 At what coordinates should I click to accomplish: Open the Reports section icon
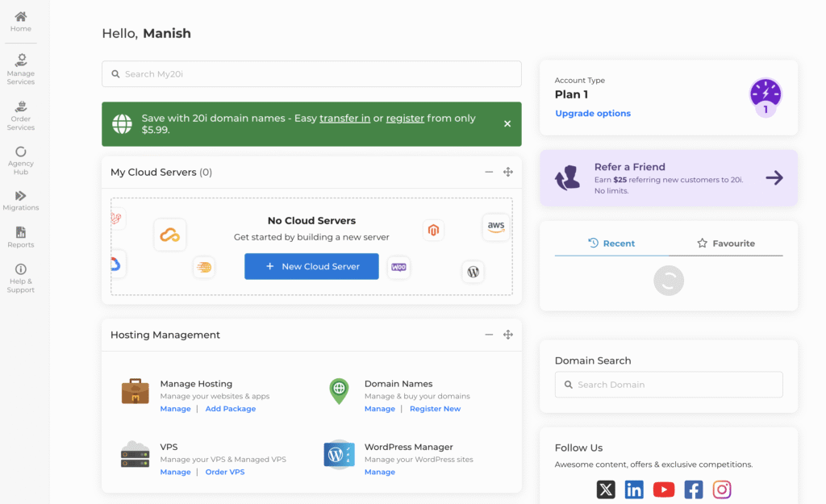pyautogui.click(x=21, y=233)
